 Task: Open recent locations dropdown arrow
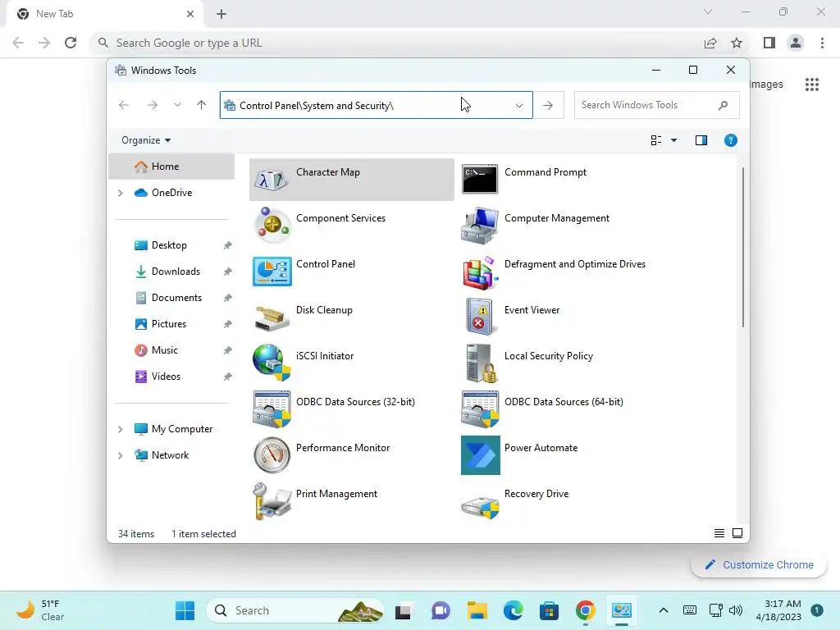click(x=177, y=105)
